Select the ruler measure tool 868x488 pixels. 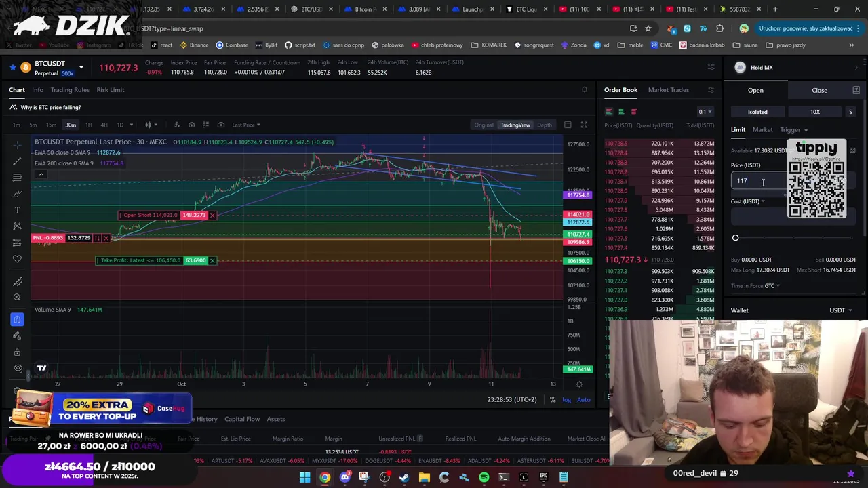pyautogui.click(x=17, y=281)
